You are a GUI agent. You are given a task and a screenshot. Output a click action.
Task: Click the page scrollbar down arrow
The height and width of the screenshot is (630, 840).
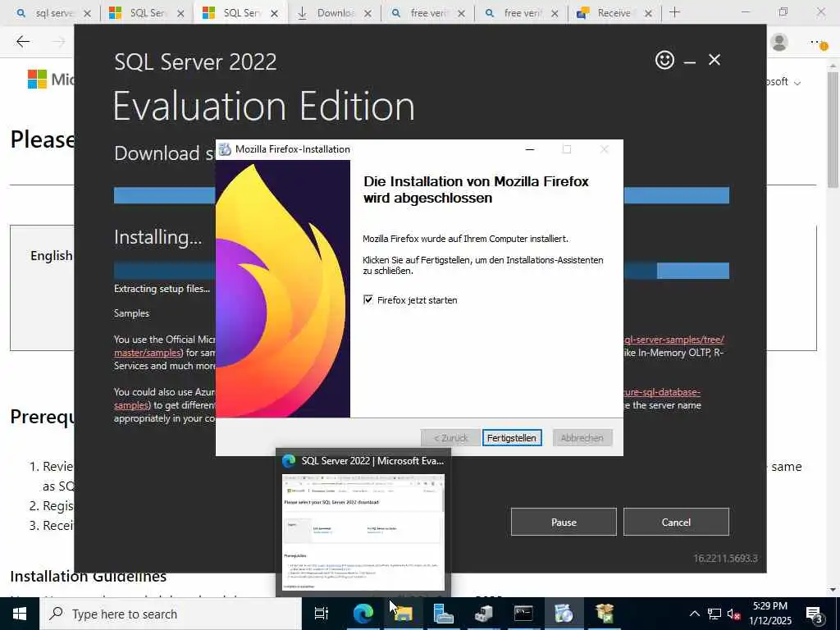coord(833,590)
